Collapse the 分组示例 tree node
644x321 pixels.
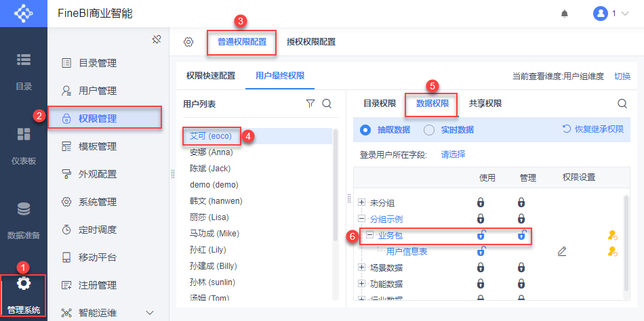(361, 219)
